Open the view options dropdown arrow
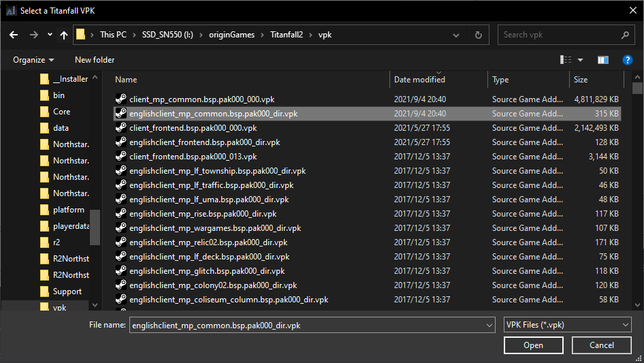 pos(580,60)
